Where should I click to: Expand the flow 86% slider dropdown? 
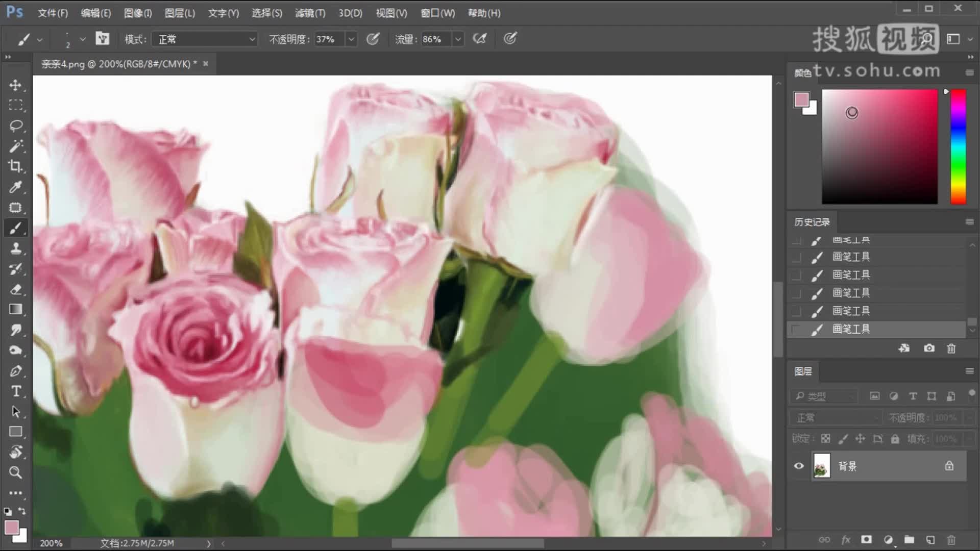coord(458,39)
